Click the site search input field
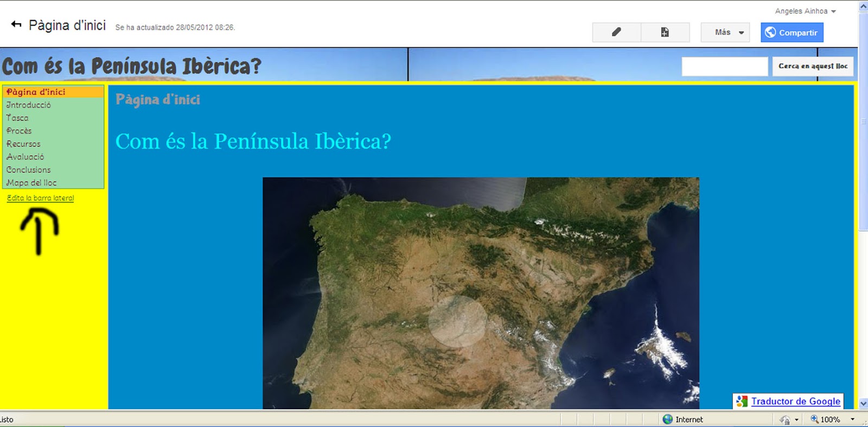The height and width of the screenshot is (427, 868). 725,66
